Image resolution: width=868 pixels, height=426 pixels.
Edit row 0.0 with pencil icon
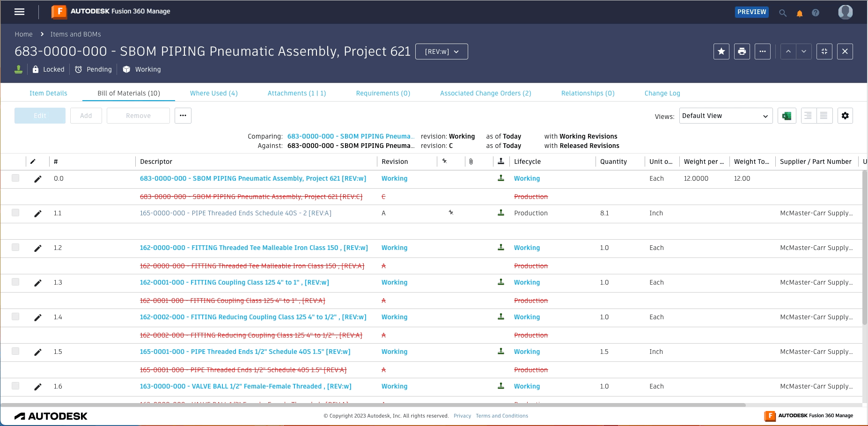(38, 179)
